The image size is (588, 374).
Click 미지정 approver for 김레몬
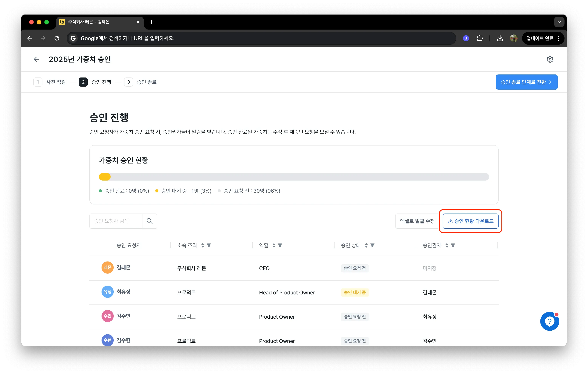429,268
